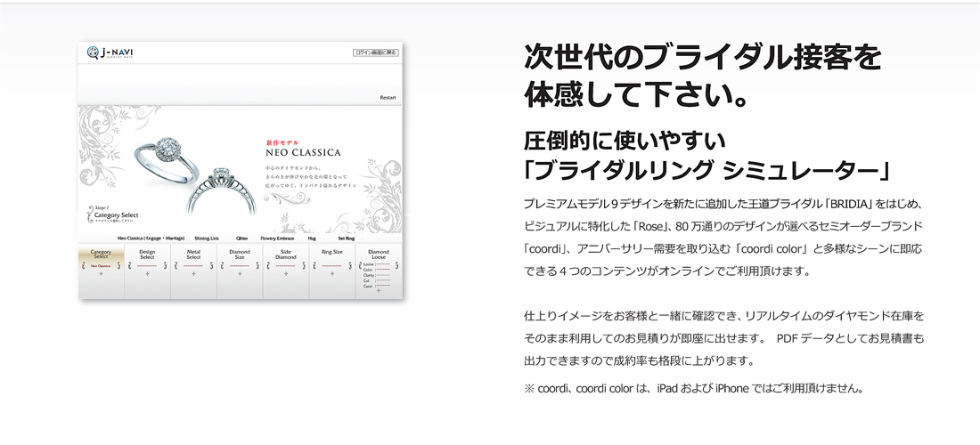Click heading line 体感して下さい。
This screenshot has width=980, height=445.
pyautogui.click(x=636, y=93)
